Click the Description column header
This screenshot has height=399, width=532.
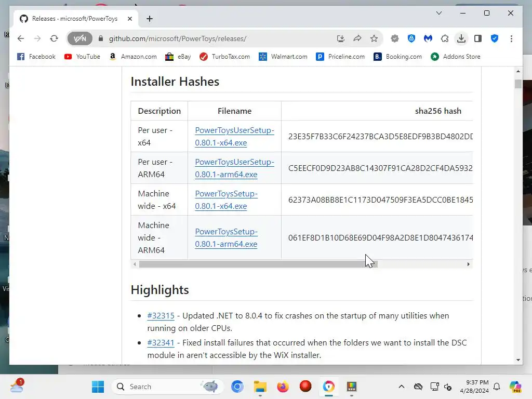(159, 111)
